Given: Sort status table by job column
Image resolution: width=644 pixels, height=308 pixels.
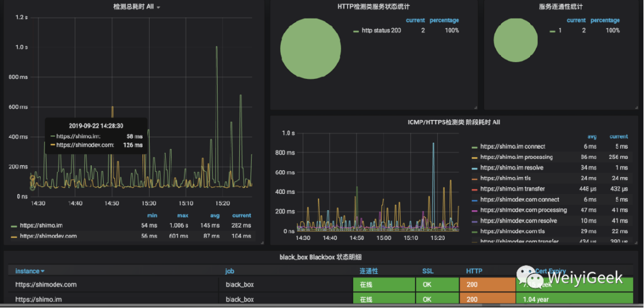Looking at the screenshot, I should point(230,272).
